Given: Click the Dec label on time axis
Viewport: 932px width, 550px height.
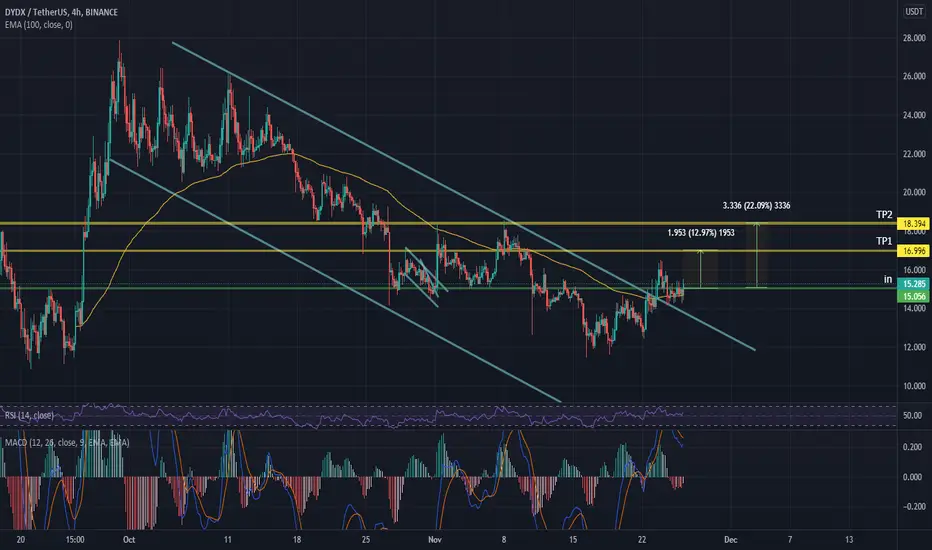Looking at the screenshot, I should pos(731,540).
